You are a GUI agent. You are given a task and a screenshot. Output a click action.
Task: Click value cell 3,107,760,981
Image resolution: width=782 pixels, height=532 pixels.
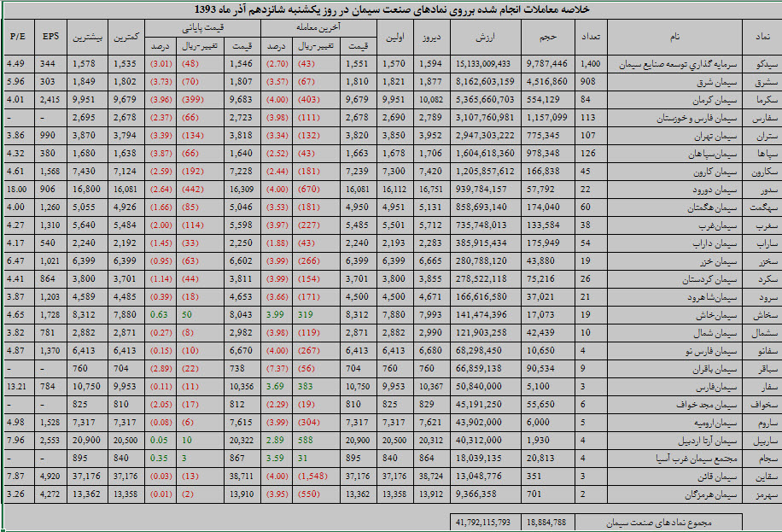coord(485,118)
